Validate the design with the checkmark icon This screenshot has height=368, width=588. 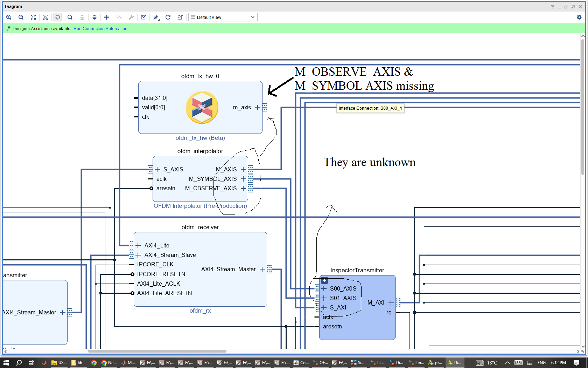pyautogui.click(x=143, y=17)
